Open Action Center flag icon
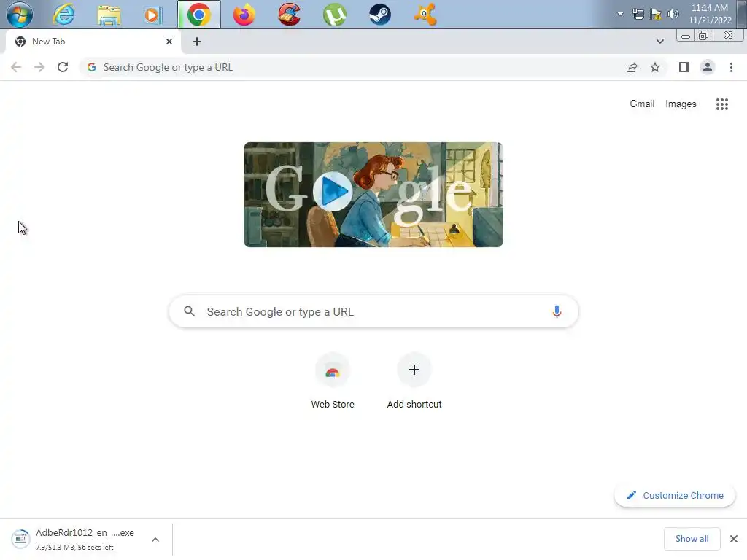This screenshot has height=560, width=747. [656, 14]
